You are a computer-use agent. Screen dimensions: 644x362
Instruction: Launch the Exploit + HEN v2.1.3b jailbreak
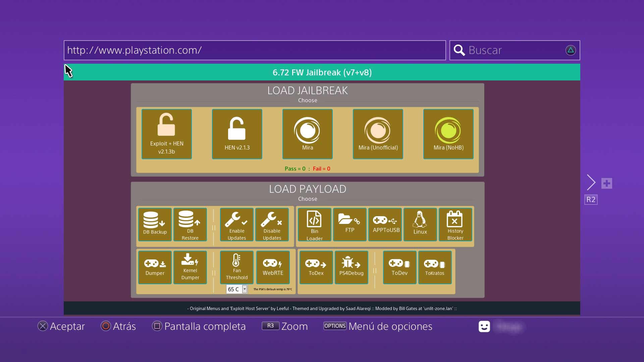click(x=167, y=134)
